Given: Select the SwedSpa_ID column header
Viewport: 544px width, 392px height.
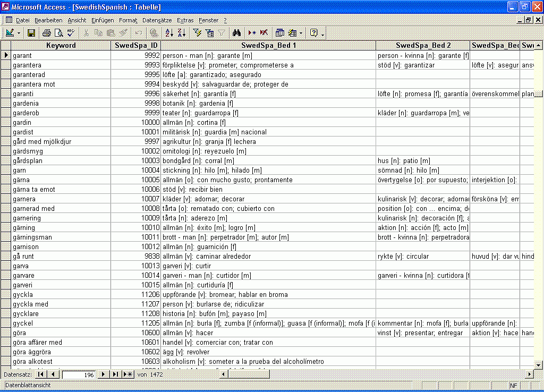Looking at the screenshot, I should (136, 45).
